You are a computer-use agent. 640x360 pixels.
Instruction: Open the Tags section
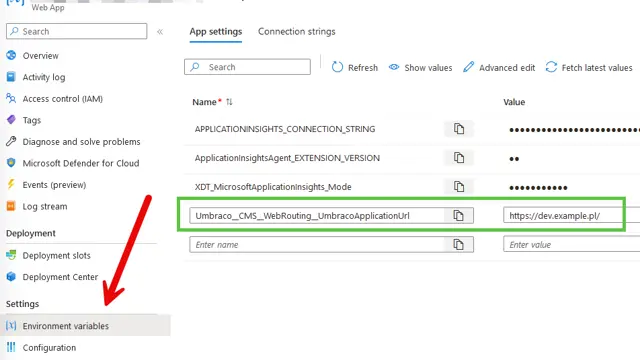tap(32, 120)
